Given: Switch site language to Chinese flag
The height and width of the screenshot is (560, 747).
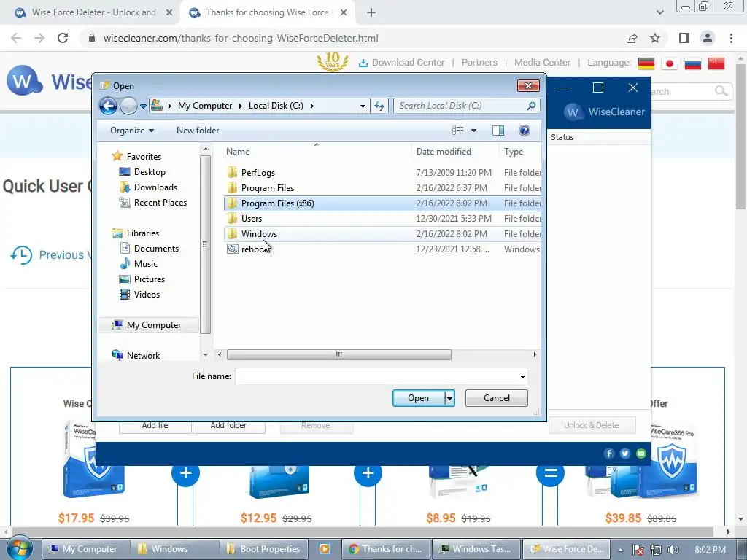Looking at the screenshot, I should [x=716, y=63].
